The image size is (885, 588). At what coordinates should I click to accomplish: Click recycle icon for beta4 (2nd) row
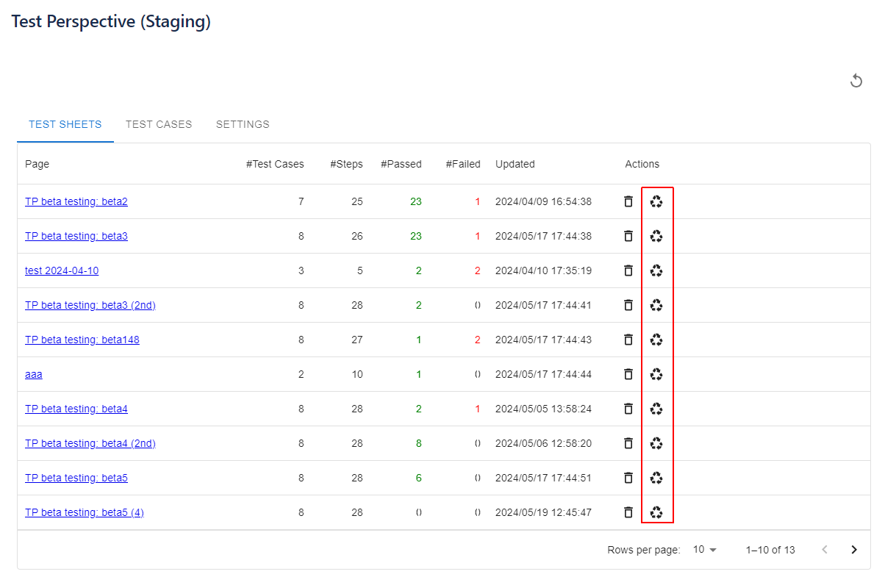click(656, 443)
